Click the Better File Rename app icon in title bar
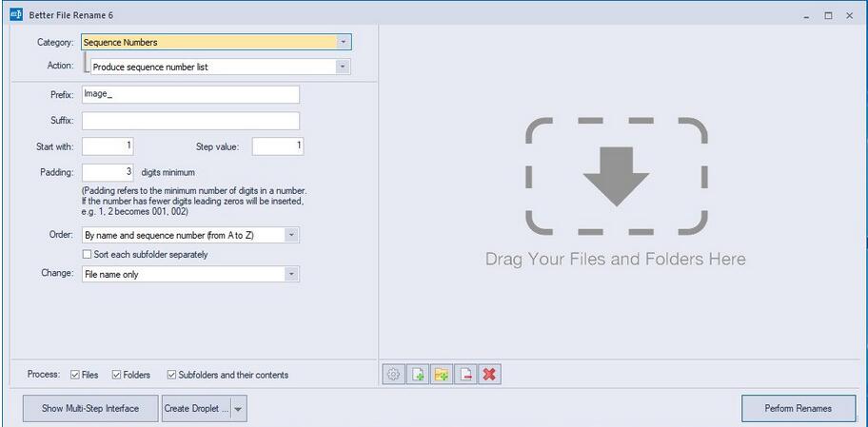868x427 pixels. [x=15, y=15]
